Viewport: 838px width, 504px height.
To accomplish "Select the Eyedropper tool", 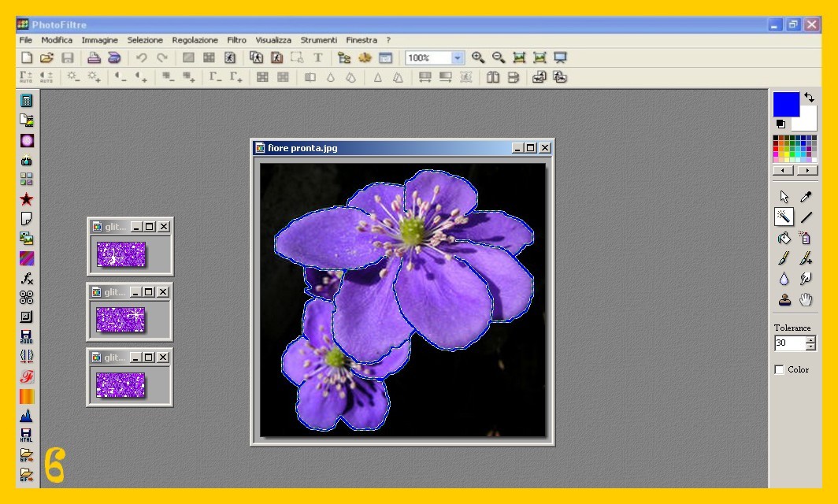I will (x=806, y=197).
